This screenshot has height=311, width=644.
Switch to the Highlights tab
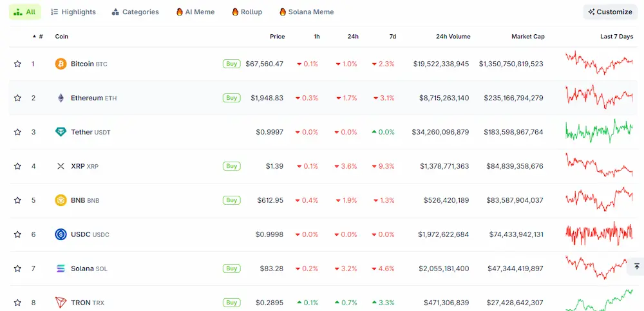(x=73, y=12)
